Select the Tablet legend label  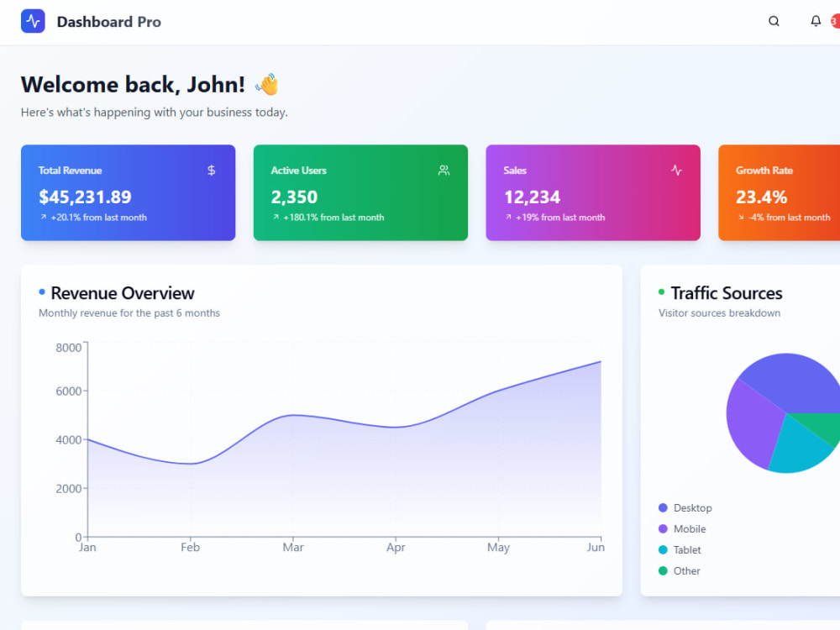coord(687,549)
